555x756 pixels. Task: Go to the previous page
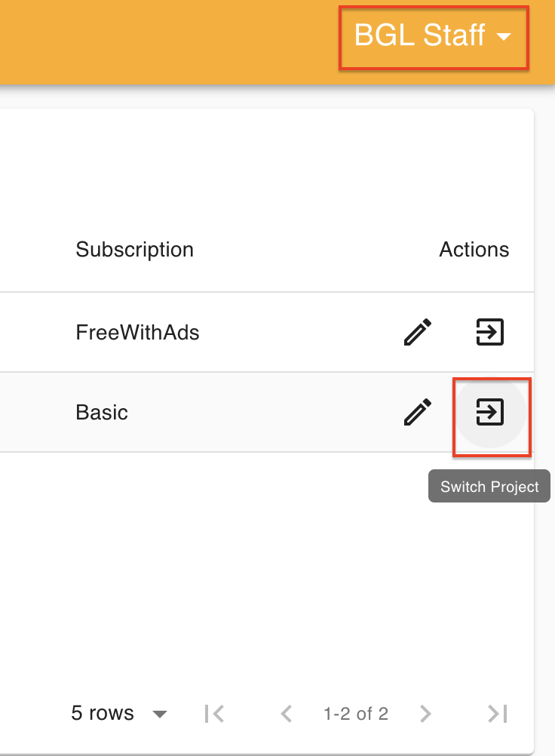pos(287,713)
